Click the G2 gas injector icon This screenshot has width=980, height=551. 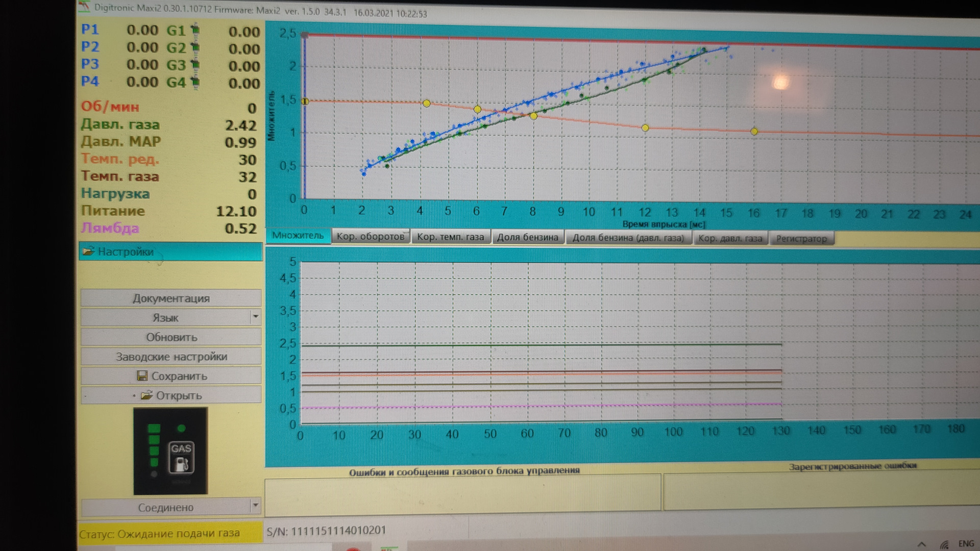195,47
